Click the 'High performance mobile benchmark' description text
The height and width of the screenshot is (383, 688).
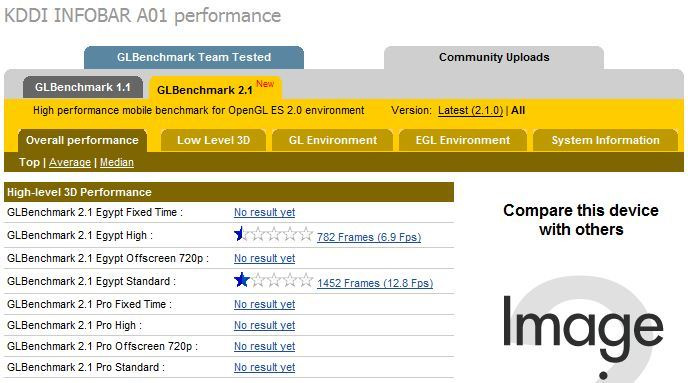point(198,111)
